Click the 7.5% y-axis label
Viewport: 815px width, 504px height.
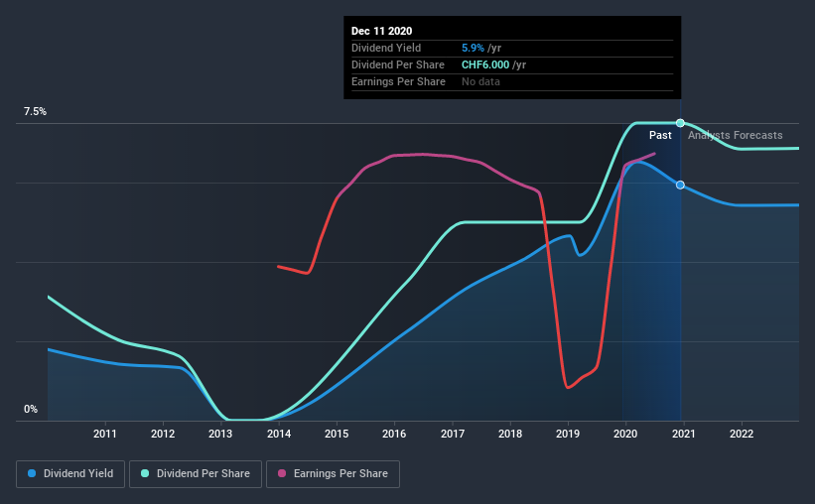coord(35,112)
